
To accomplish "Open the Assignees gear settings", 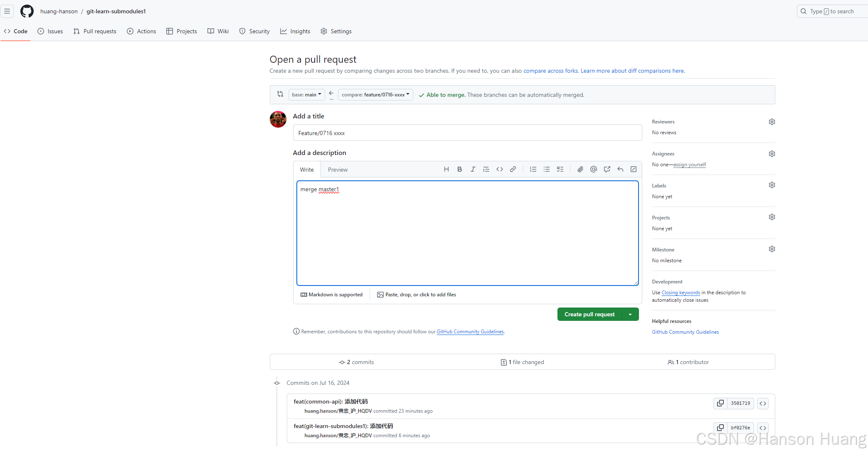I will tap(772, 154).
